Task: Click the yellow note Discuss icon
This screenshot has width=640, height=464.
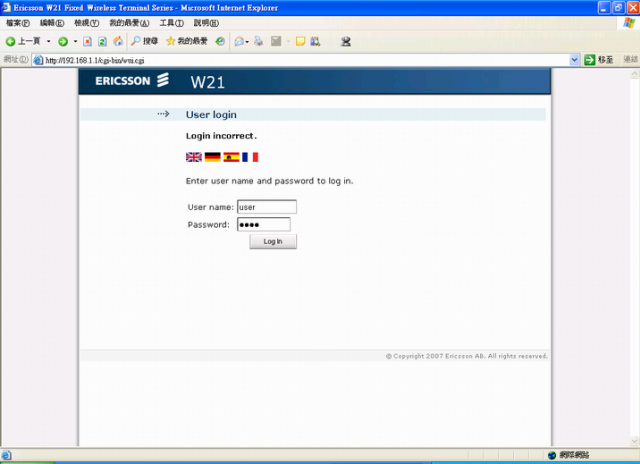Action: (300, 41)
